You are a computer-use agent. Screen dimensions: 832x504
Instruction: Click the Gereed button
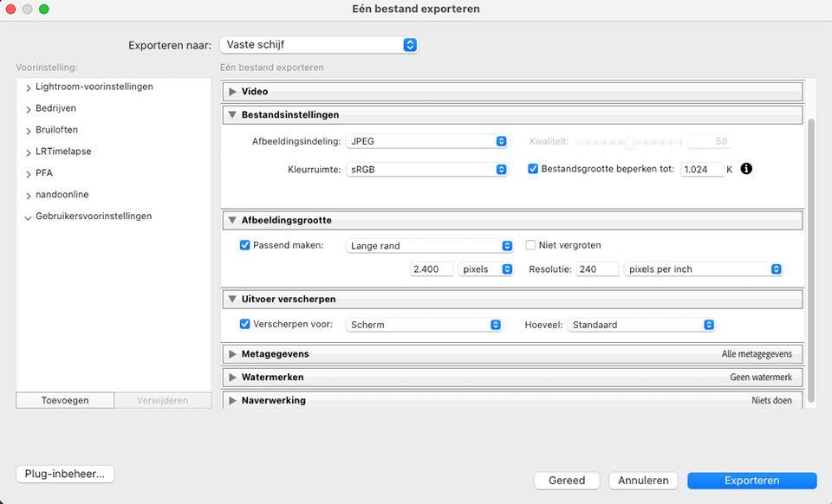567,481
